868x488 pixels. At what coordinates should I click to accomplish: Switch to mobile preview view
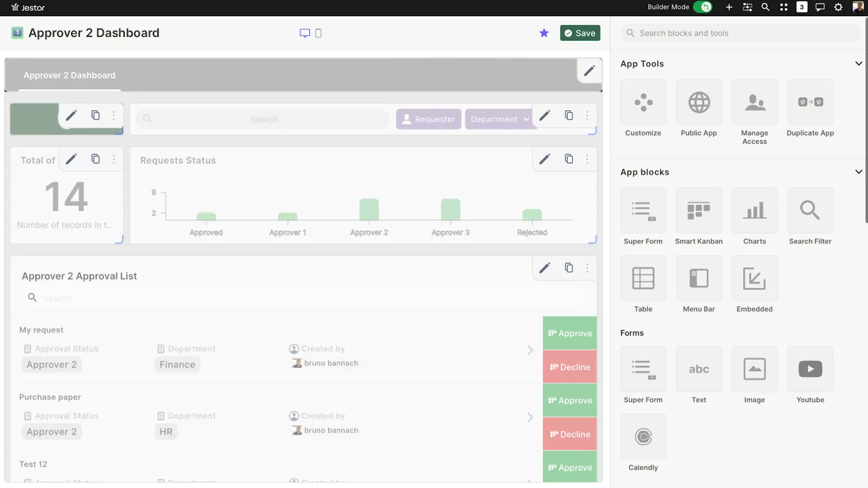click(318, 33)
